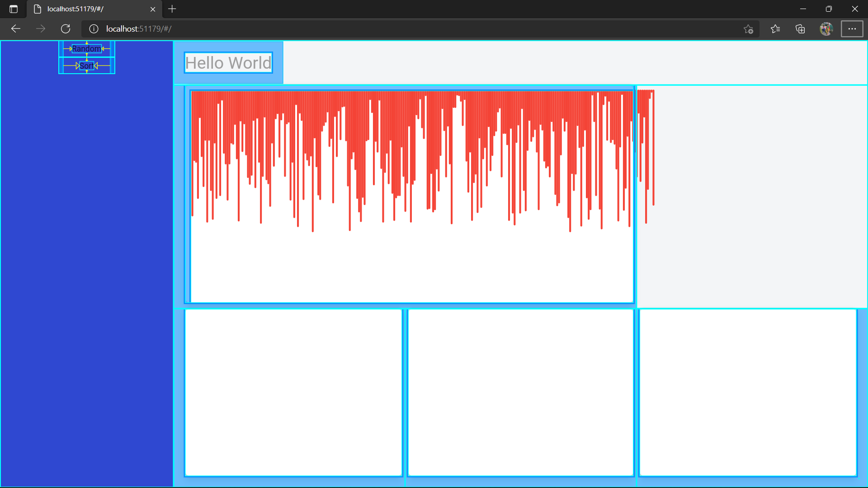Image resolution: width=868 pixels, height=488 pixels.
Task: Switch to the localhost:51179 tab
Action: pos(94,9)
